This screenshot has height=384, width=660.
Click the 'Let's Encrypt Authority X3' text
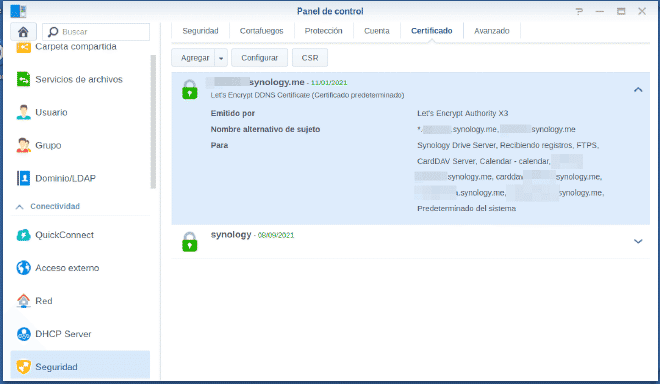tap(463, 113)
